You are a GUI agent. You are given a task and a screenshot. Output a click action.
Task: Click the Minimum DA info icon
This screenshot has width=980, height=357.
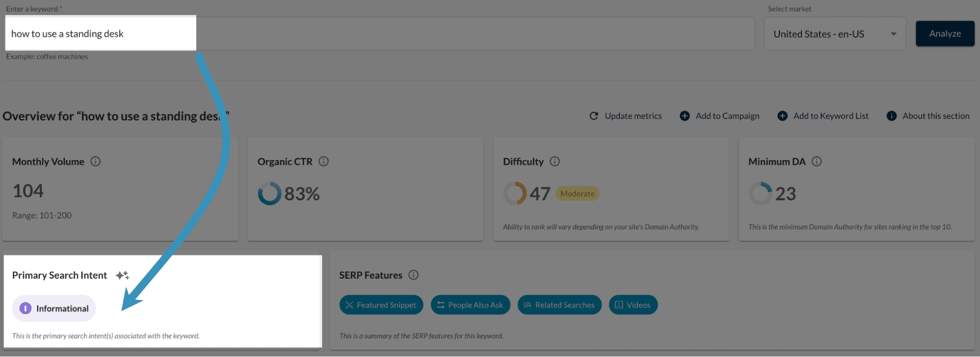[816, 162]
